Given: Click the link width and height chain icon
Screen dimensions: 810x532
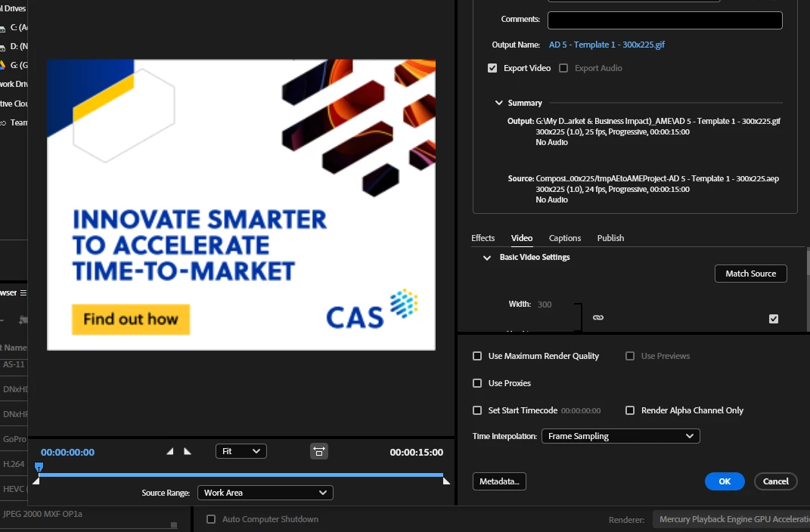Looking at the screenshot, I should (597, 317).
